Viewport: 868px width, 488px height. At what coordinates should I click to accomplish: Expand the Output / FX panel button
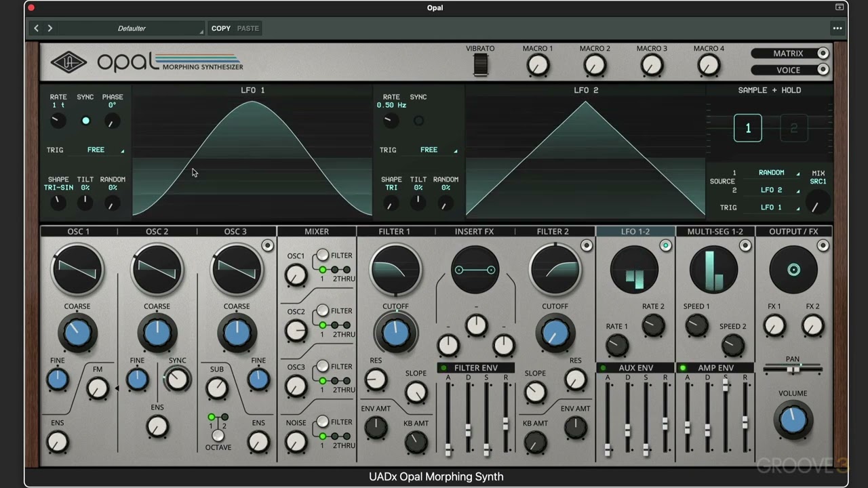click(823, 245)
